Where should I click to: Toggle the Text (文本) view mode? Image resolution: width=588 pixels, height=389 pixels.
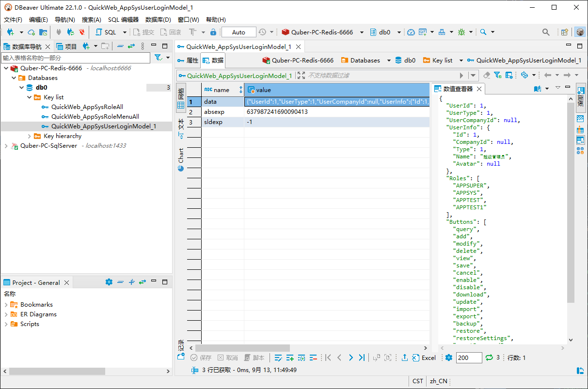point(181,128)
